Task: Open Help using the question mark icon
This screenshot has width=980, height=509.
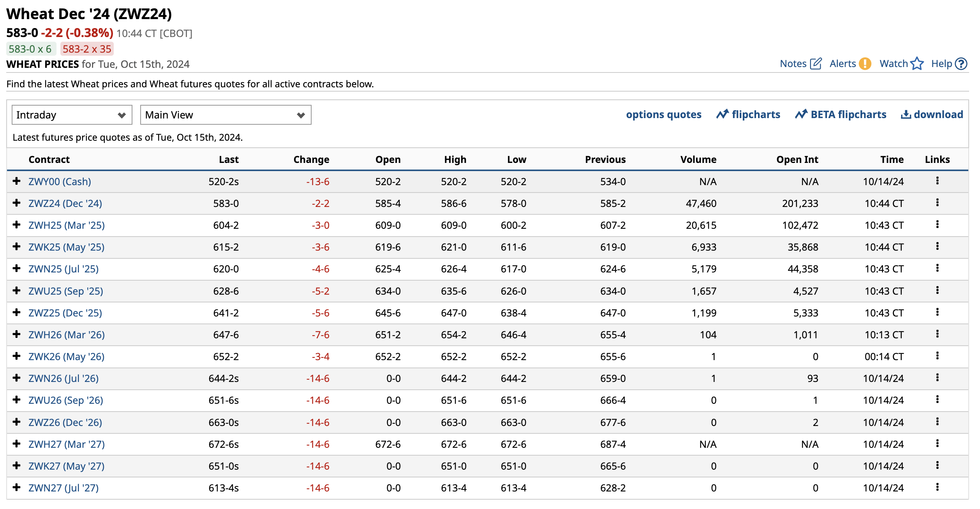Action: (961, 64)
